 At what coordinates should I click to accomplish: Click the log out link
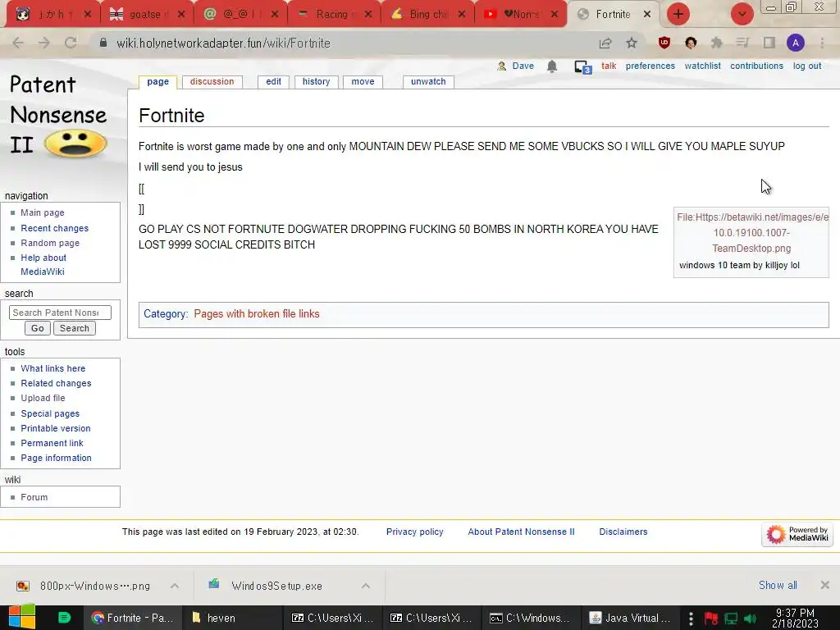pos(807,66)
